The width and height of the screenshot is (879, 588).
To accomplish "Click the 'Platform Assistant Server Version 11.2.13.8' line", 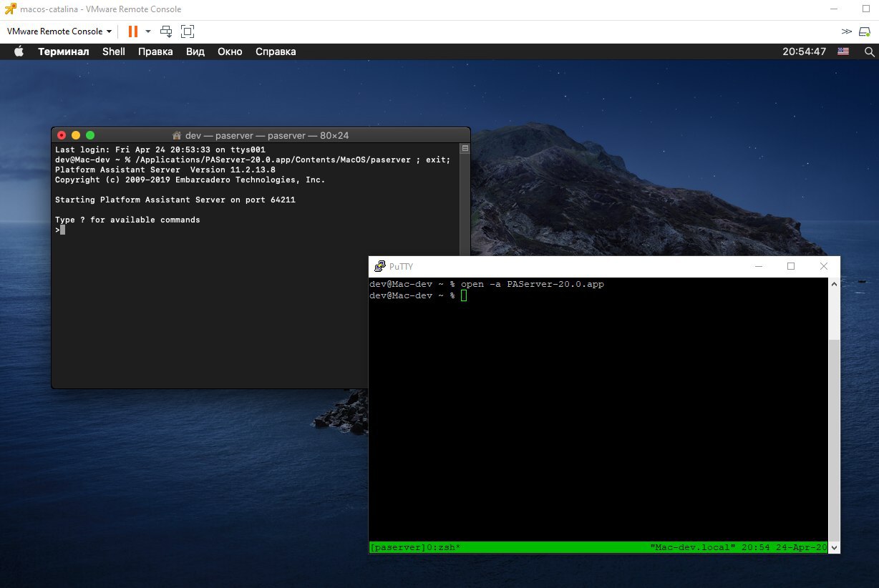I will tap(165, 170).
